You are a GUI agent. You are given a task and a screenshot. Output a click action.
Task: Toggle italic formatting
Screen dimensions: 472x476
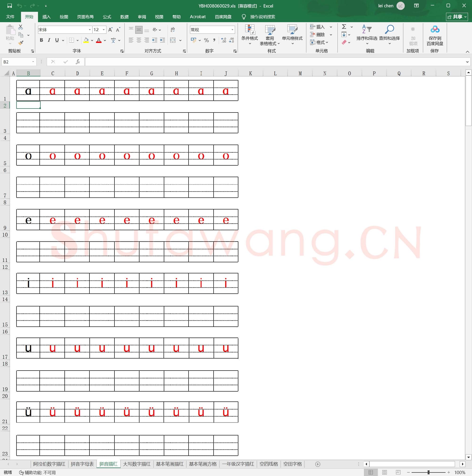tap(49, 40)
